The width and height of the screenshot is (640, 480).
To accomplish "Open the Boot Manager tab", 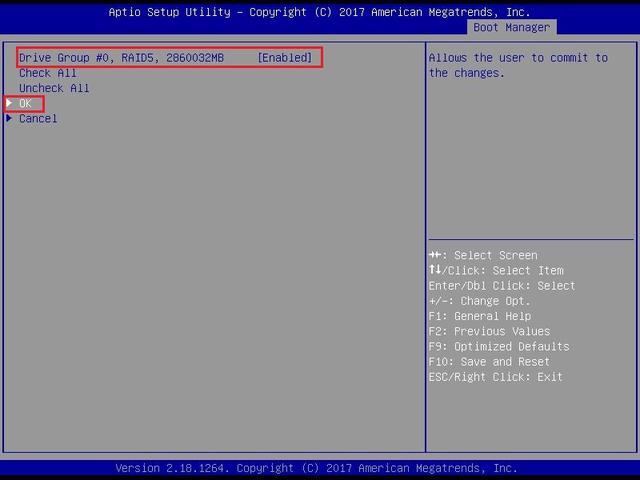I will 511,27.
